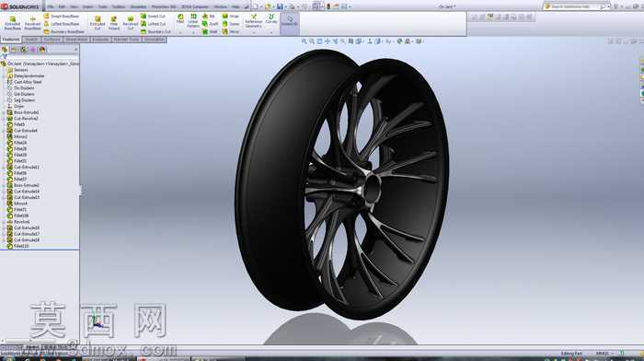Open Reference Geometry tools

coord(253,21)
